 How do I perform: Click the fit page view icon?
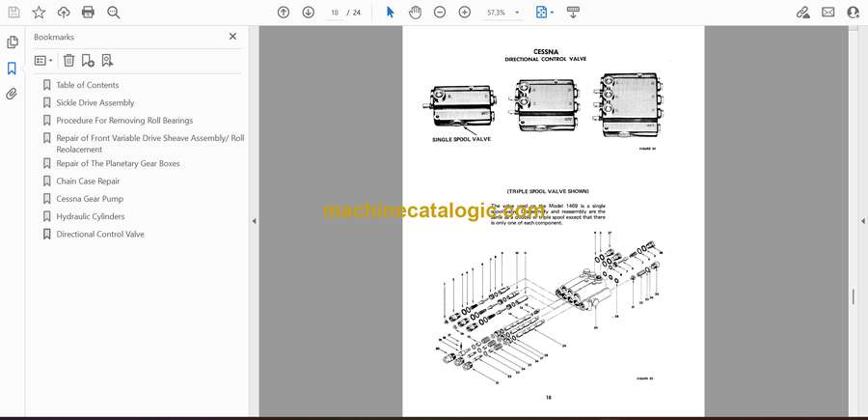click(541, 13)
